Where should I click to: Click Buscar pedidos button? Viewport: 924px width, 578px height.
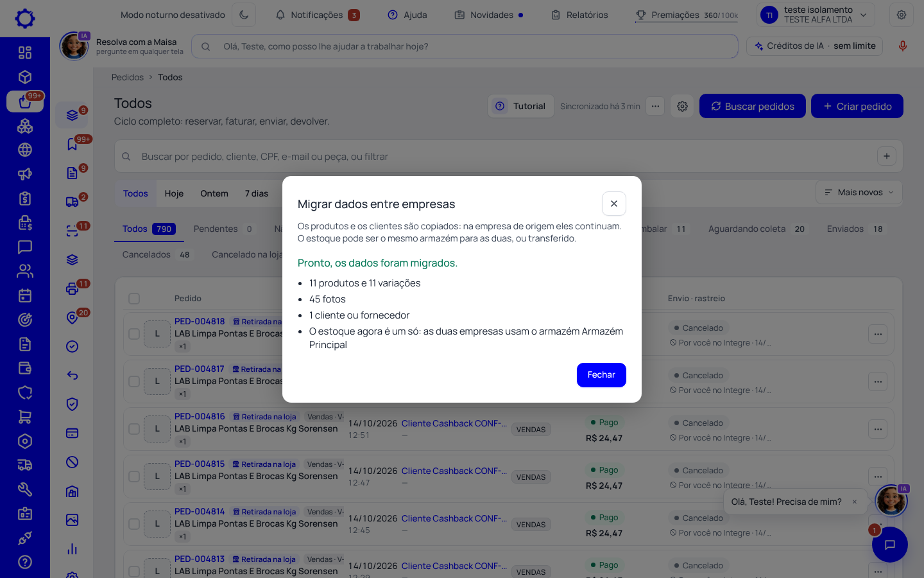pos(753,107)
